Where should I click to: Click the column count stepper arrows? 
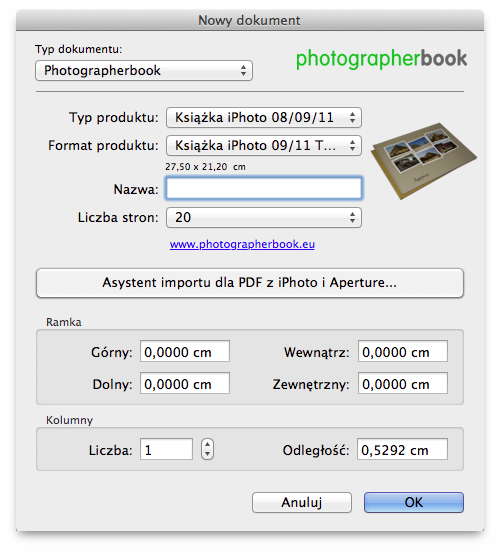click(207, 449)
